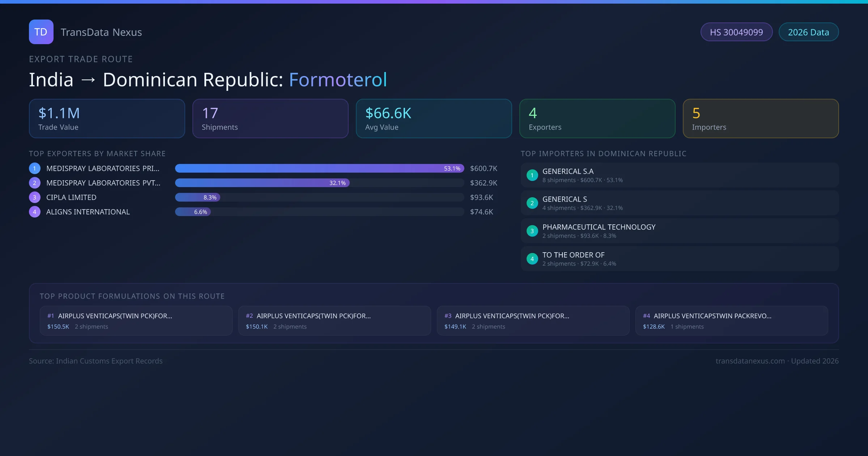The width and height of the screenshot is (868, 456).
Task: Select the $1.1M Trade Value card
Action: coord(107,118)
